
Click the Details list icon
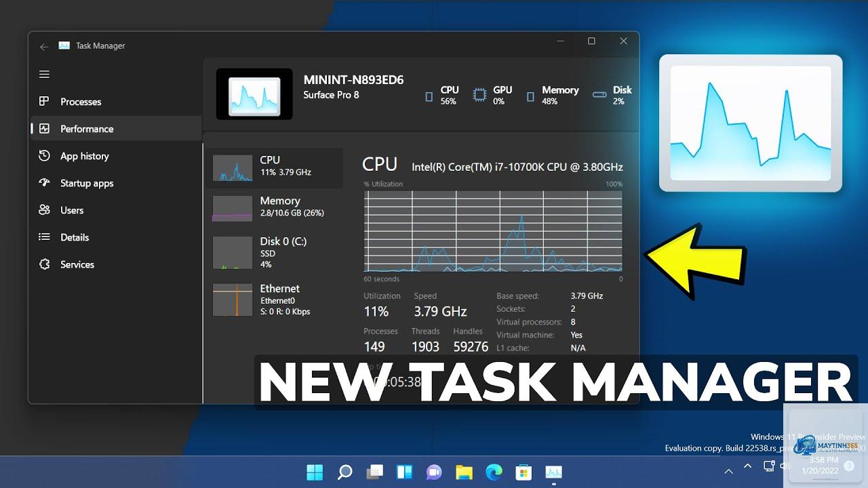coord(44,237)
